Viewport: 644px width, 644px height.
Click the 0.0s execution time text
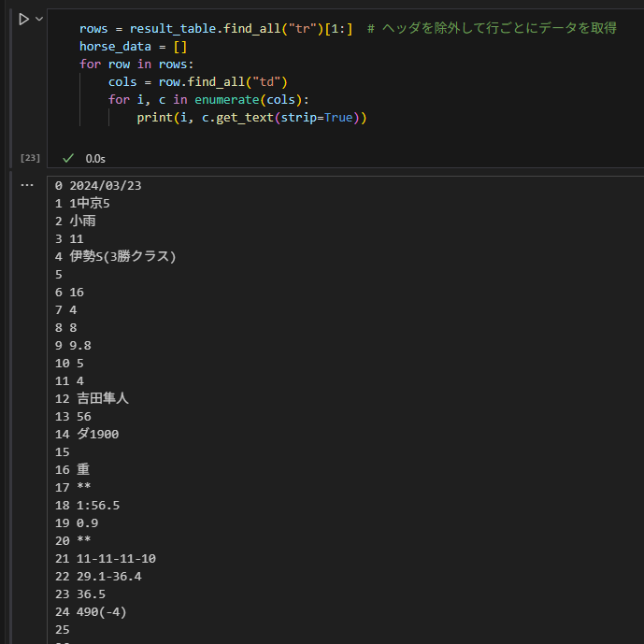click(95, 159)
